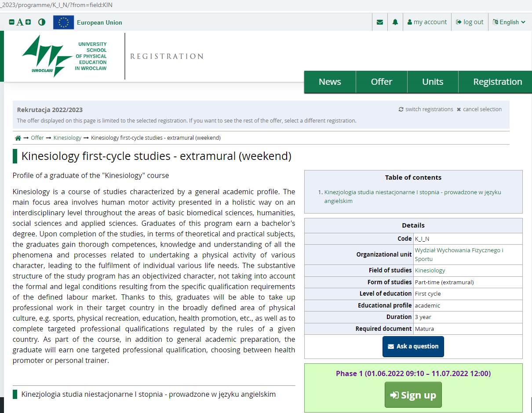Select the First cycle value
This screenshot has height=413, width=532.
(428, 293)
